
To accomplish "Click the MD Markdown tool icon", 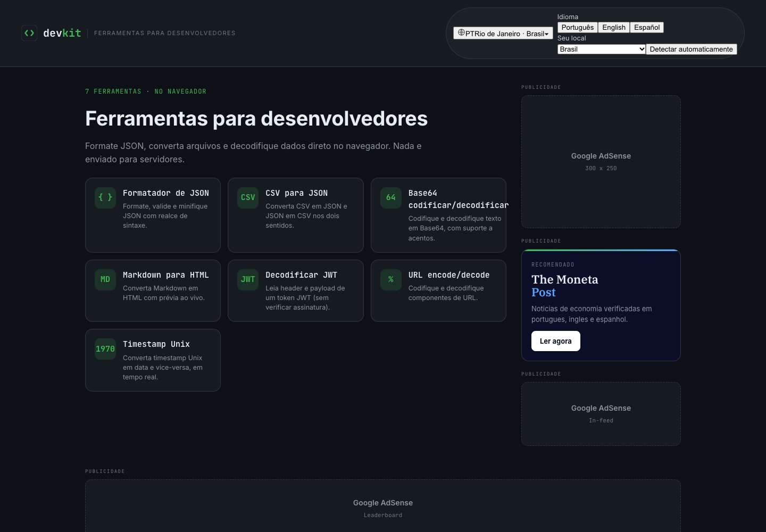I will tap(105, 279).
